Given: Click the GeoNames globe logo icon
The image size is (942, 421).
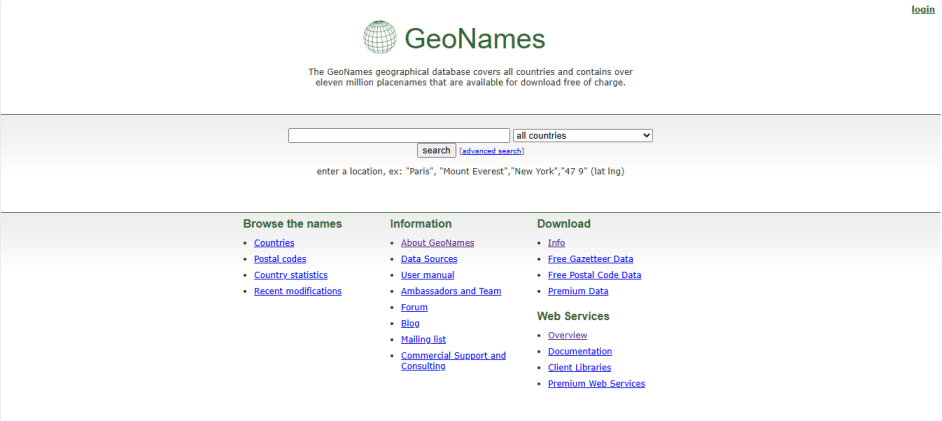Looking at the screenshot, I should pyautogui.click(x=380, y=38).
